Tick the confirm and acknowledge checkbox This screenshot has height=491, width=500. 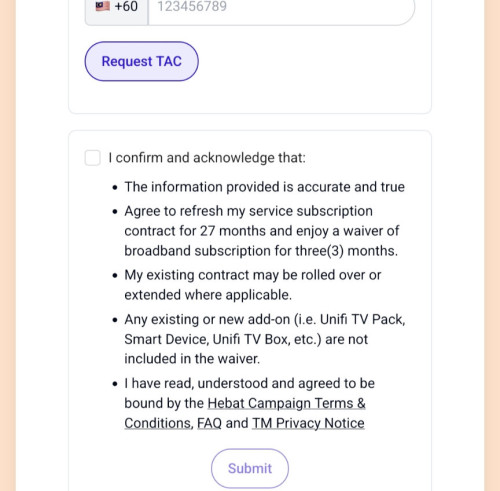click(x=93, y=158)
